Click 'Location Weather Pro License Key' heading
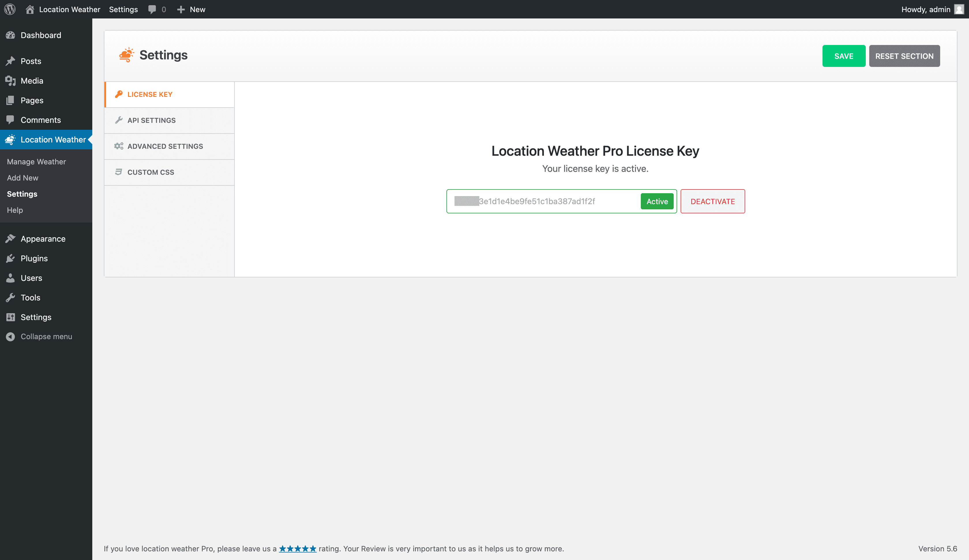The width and height of the screenshot is (969, 560). click(595, 151)
